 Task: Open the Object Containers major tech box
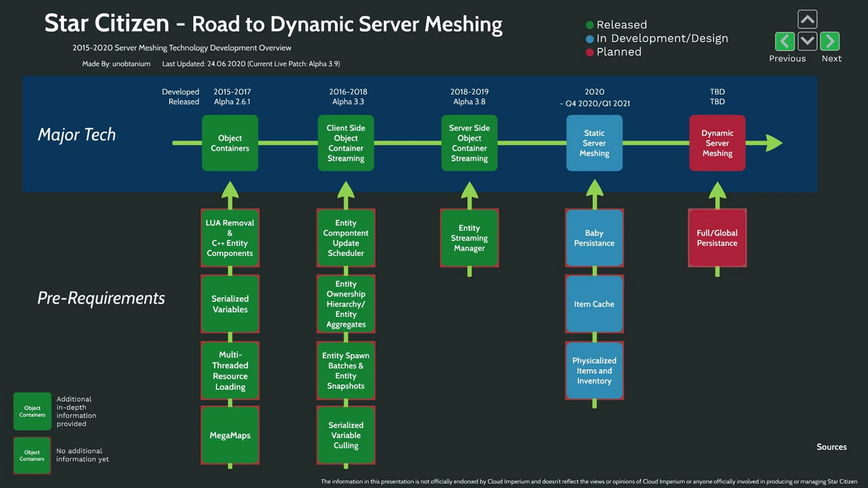(230, 143)
